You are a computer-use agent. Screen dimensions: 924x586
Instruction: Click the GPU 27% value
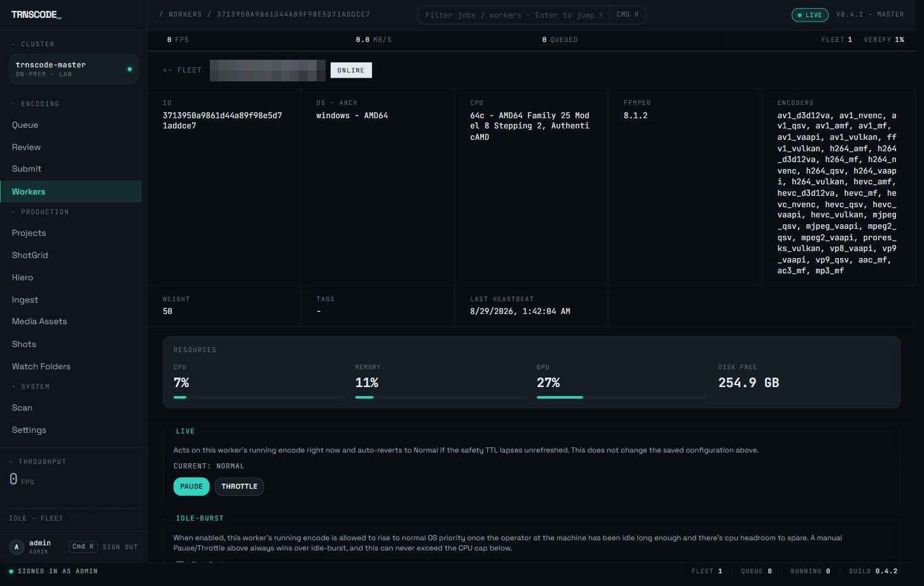[548, 383]
